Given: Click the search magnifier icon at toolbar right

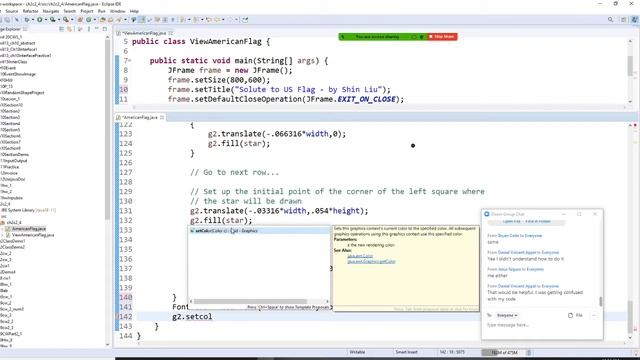Looking at the screenshot, I should click(611, 20).
